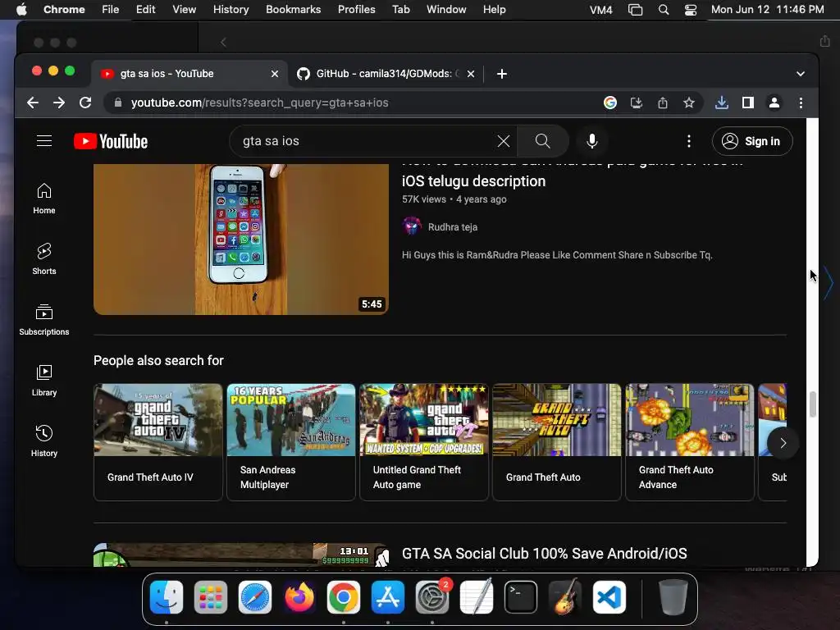Open Shorts in sidebar
The width and height of the screenshot is (840, 630).
[x=44, y=259]
